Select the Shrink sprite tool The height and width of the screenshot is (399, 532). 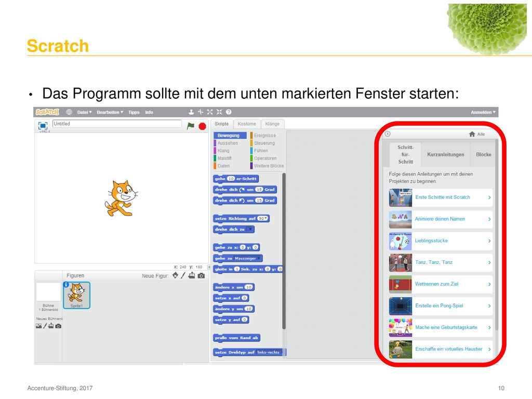(x=219, y=112)
